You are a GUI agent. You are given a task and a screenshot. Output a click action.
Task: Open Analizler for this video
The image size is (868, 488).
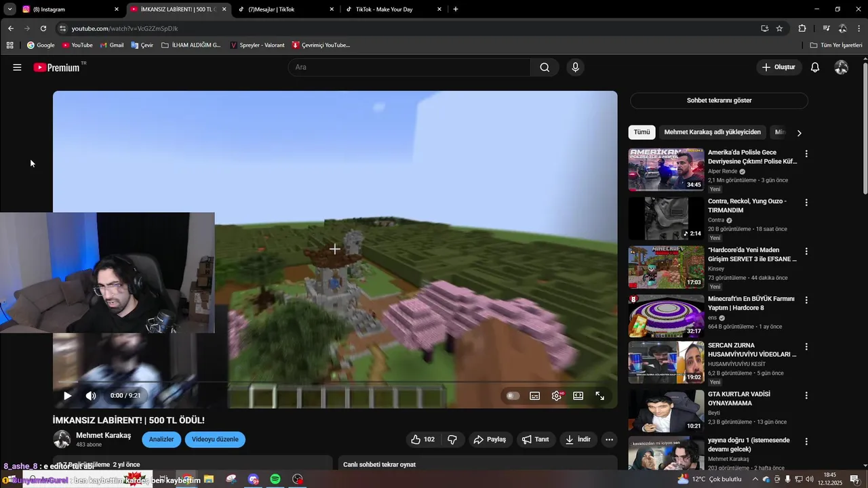tap(161, 439)
